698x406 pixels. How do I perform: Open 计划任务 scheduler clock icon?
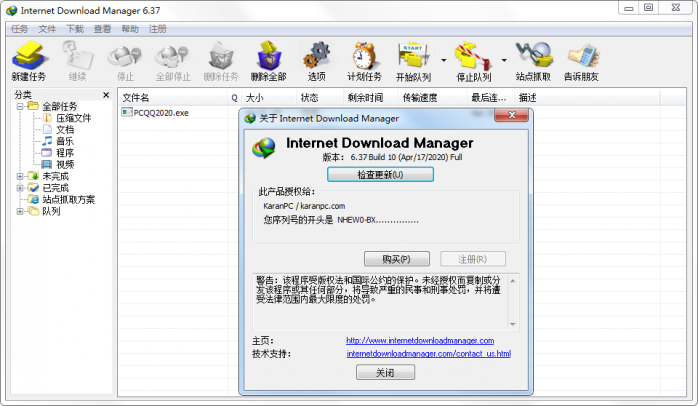pyautogui.click(x=364, y=61)
